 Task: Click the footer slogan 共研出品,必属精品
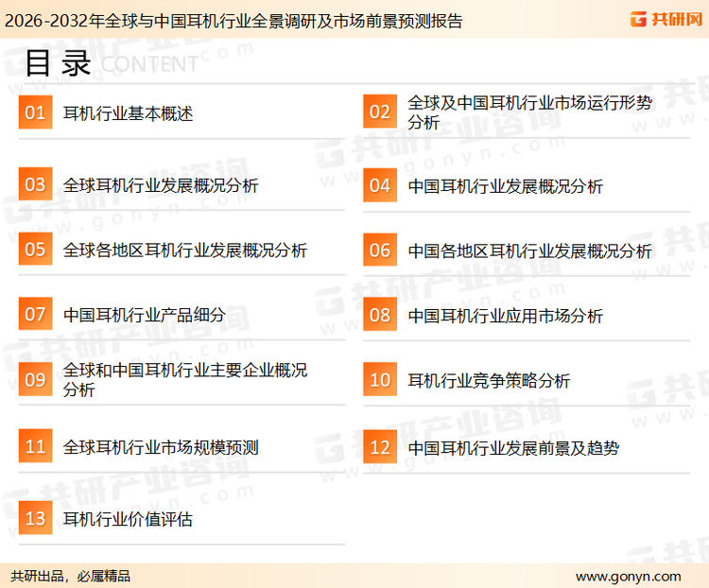coord(70,576)
